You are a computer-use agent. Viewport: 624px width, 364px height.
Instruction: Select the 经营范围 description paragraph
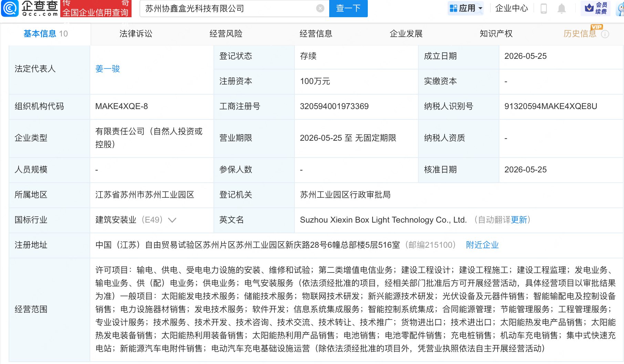click(355, 309)
